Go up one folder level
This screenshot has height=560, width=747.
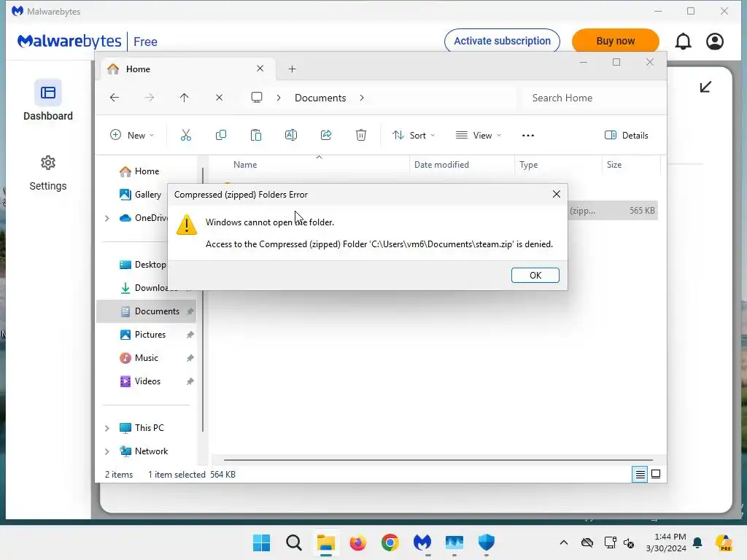(x=184, y=98)
